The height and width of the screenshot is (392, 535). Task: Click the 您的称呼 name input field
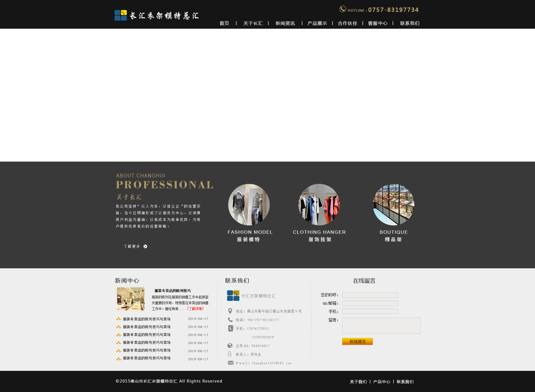coord(370,295)
